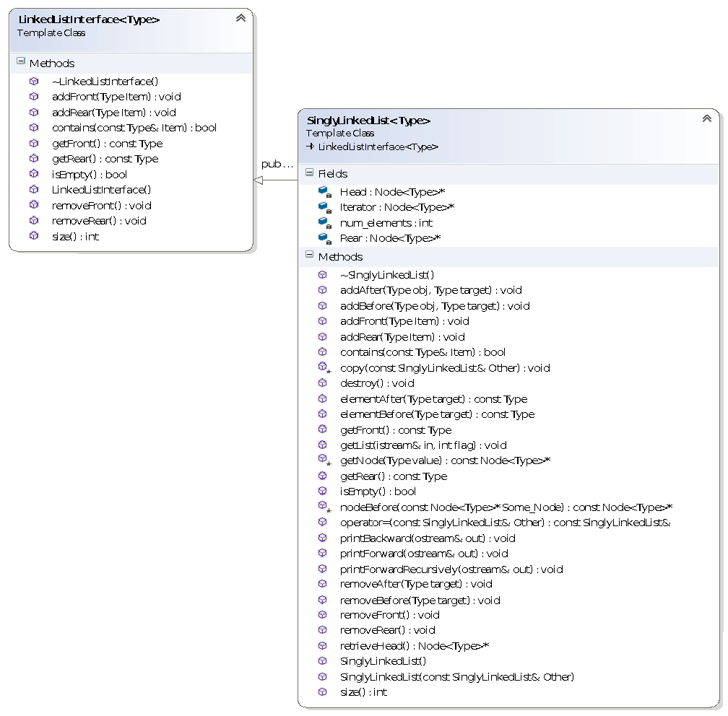Image resolution: width=728 pixels, height=716 pixels.
Task: Click the retrieveHead() method icon
Action: point(323,645)
